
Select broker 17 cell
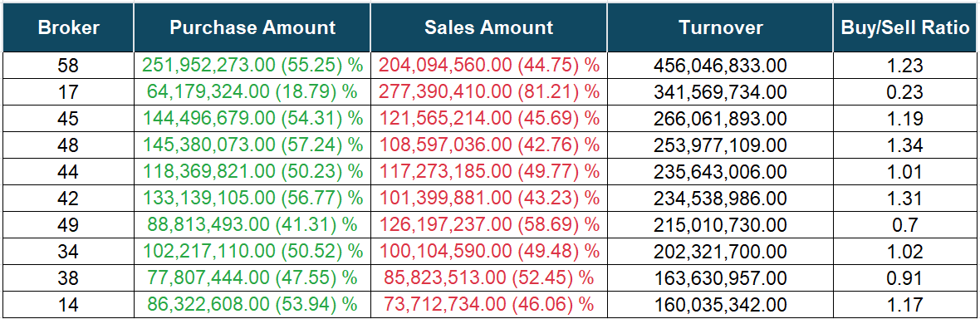pyautogui.click(x=68, y=92)
